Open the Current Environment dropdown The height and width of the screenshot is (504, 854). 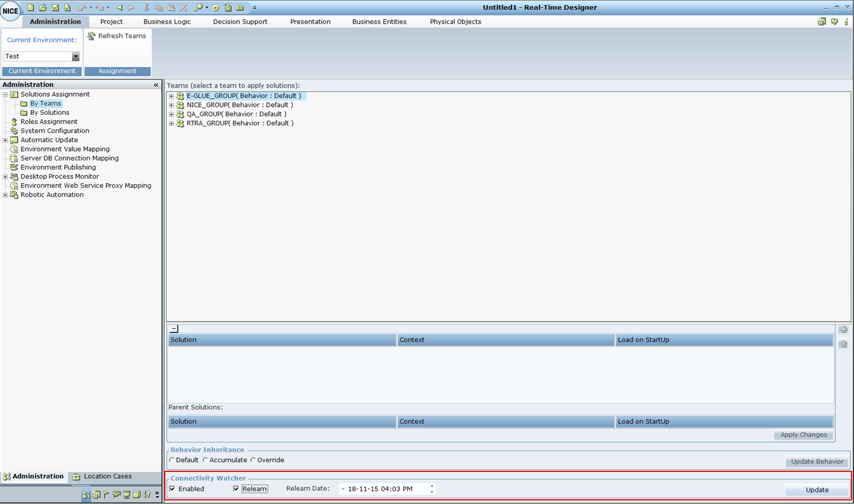[75, 56]
